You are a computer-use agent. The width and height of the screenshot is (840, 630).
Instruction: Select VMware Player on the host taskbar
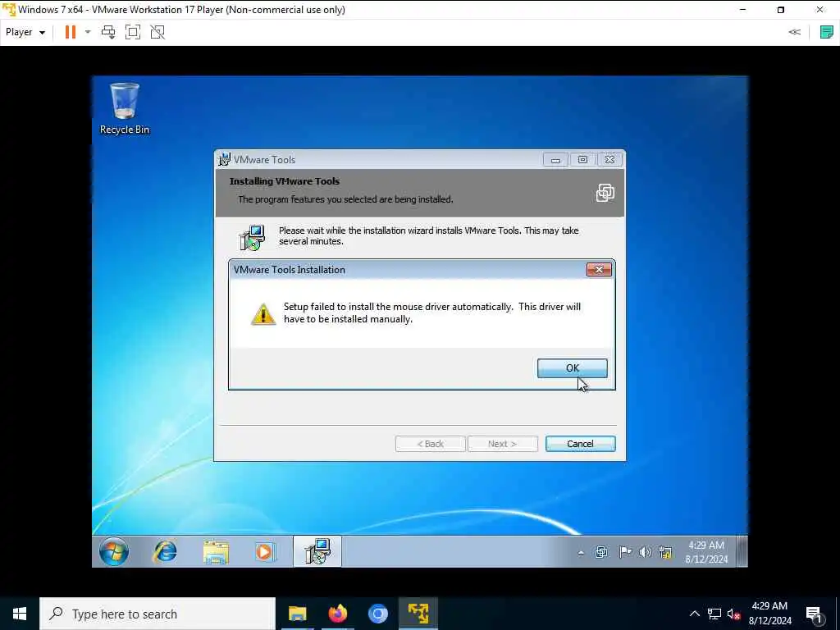[x=418, y=614]
